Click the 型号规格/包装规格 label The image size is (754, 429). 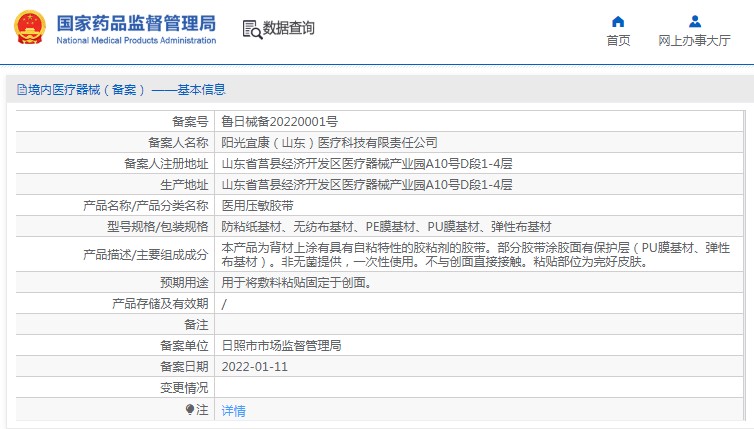click(158, 227)
